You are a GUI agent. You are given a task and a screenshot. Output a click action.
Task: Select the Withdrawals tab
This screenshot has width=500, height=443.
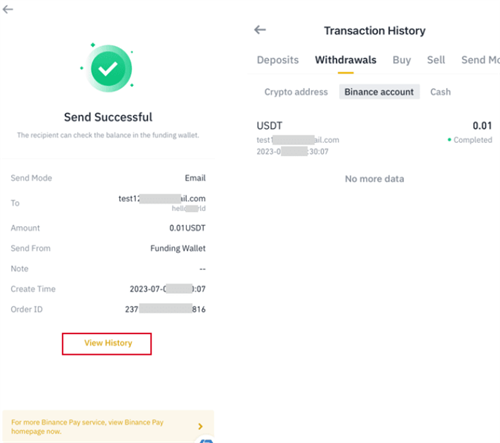pos(346,60)
